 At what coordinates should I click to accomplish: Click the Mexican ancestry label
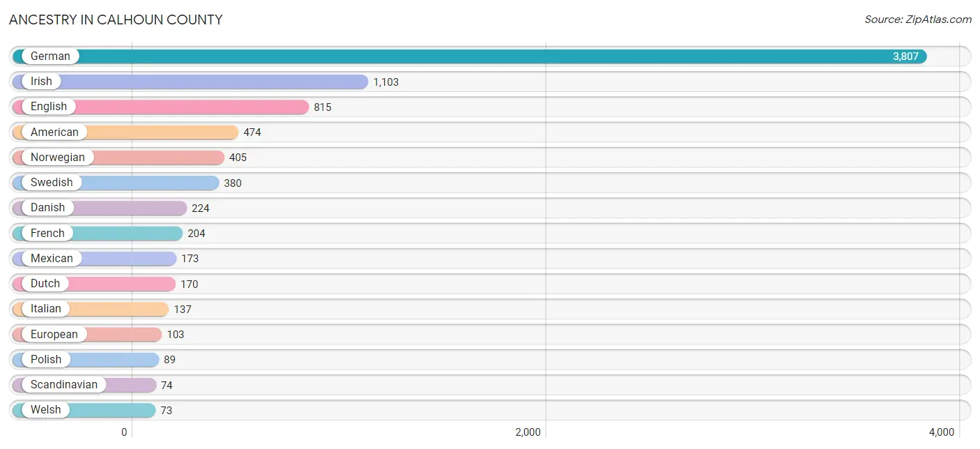pyautogui.click(x=52, y=258)
